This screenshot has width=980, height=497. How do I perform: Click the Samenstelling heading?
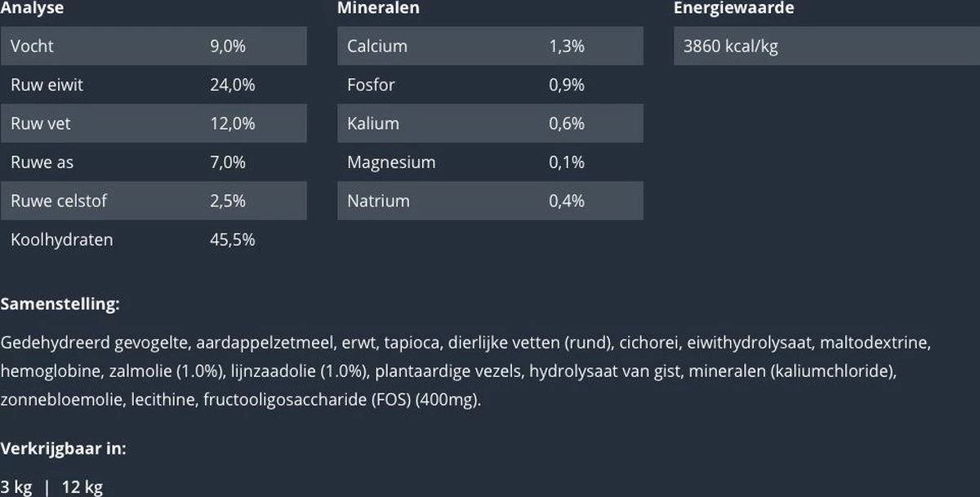tap(60, 304)
